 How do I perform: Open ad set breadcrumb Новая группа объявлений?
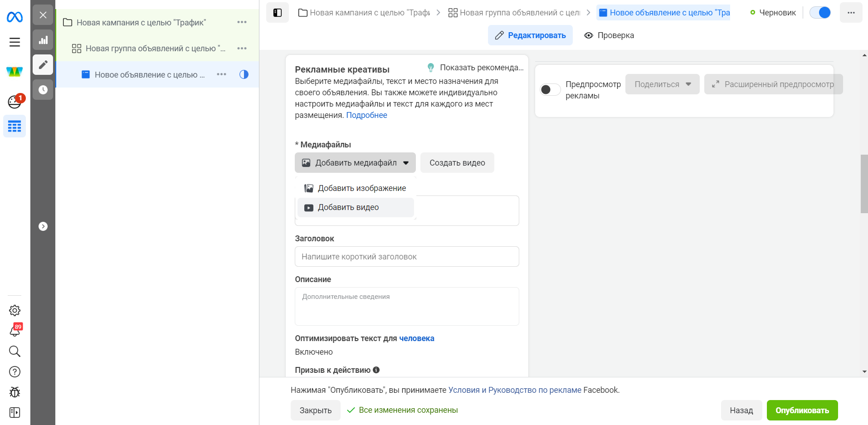point(514,13)
